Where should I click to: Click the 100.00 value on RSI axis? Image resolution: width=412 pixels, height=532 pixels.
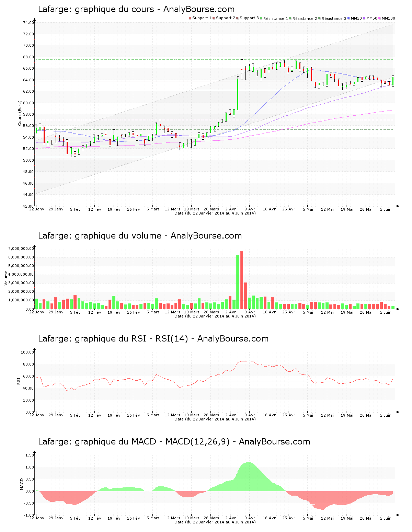[x=27, y=352]
